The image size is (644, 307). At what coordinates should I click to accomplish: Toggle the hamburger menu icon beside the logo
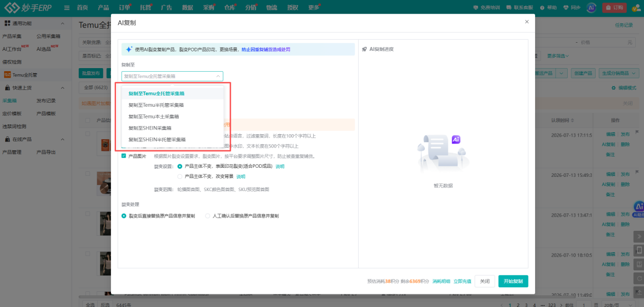coord(67,8)
